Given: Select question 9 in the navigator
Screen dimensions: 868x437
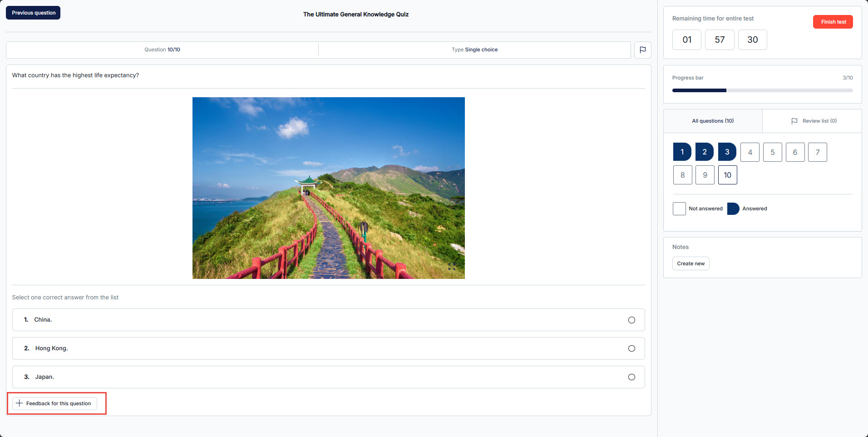Looking at the screenshot, I should pos(705,175).
